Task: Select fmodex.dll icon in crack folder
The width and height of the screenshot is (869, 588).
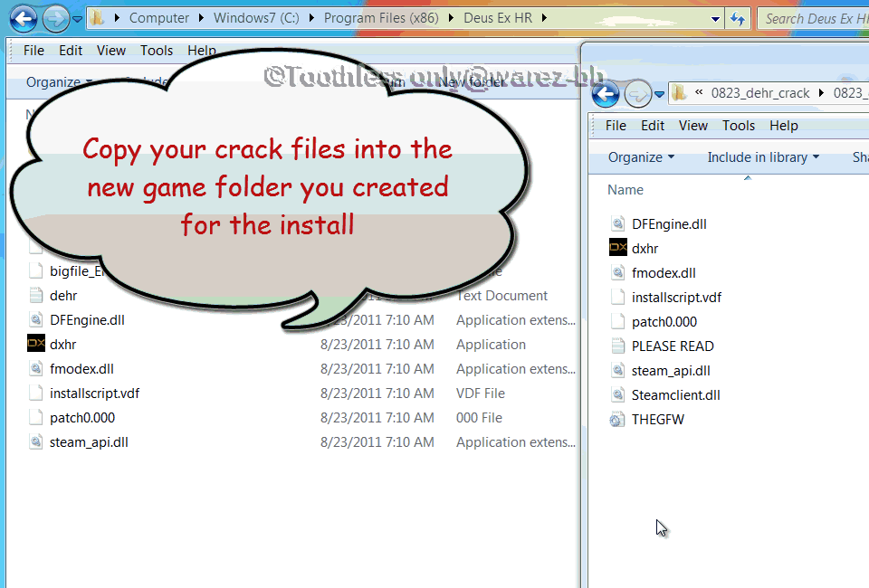Action: click(x=618, y=273)
